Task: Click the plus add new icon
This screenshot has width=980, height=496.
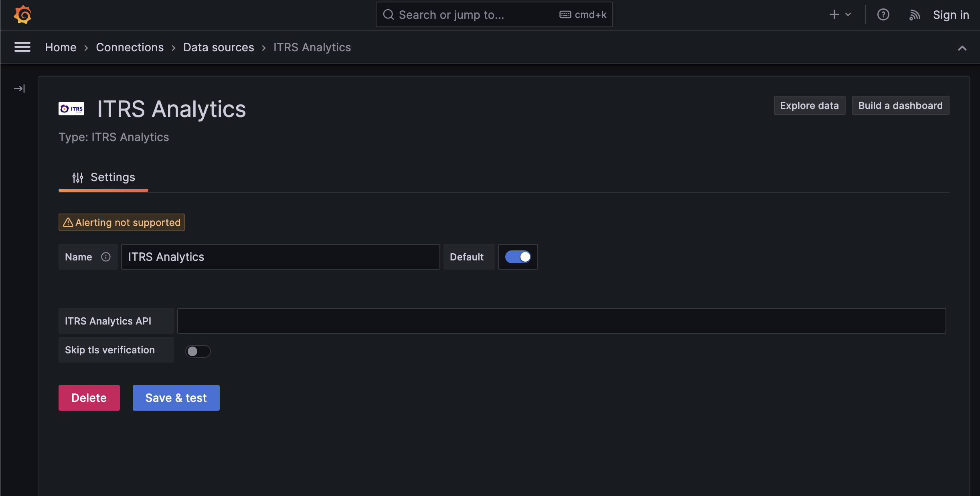Action: tap(834, 15)
